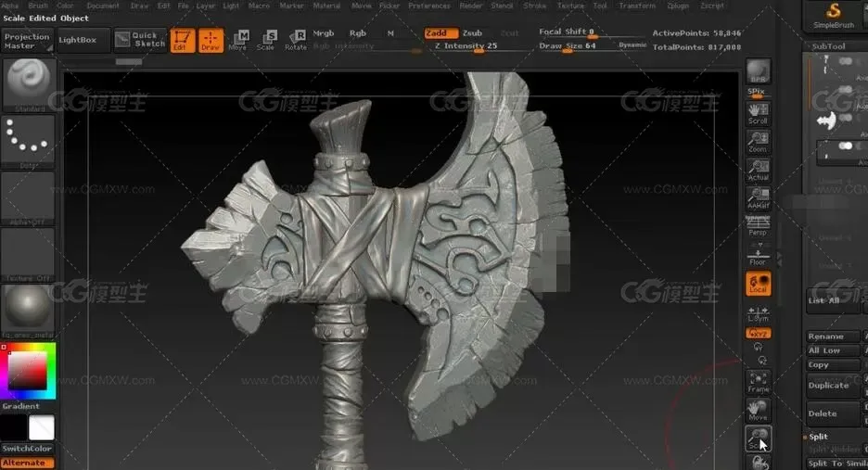Switch to Zsub sculpt mode
868x470 pixels.
[472, 33]
